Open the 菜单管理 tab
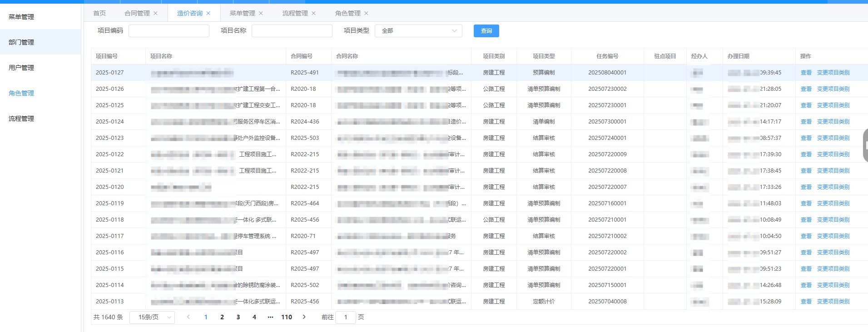Screen dimensions: 868x332 (243, 13)
